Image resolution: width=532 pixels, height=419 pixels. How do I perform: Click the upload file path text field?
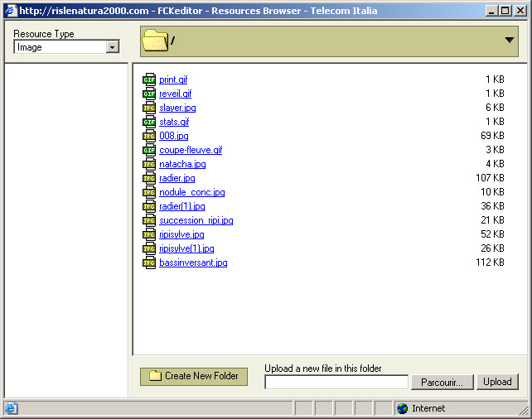[336, 383]
